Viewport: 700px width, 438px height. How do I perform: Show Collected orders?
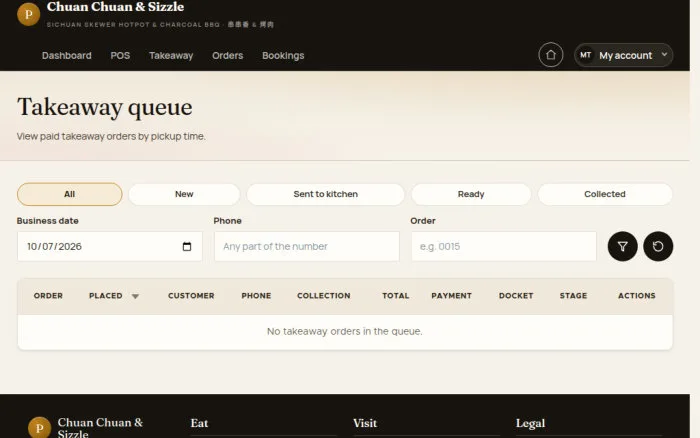(x=605, y=194)
